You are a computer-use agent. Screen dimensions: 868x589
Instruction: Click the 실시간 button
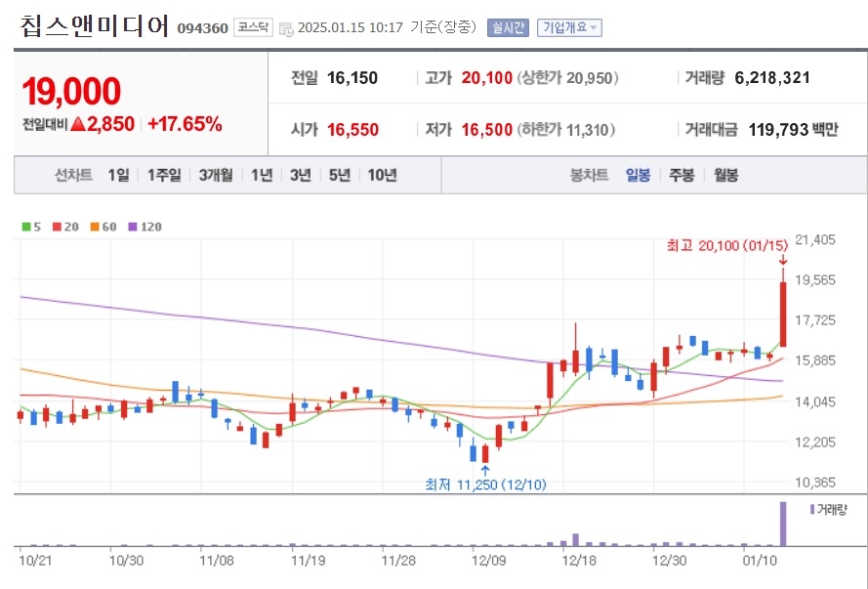coord(508,27)
